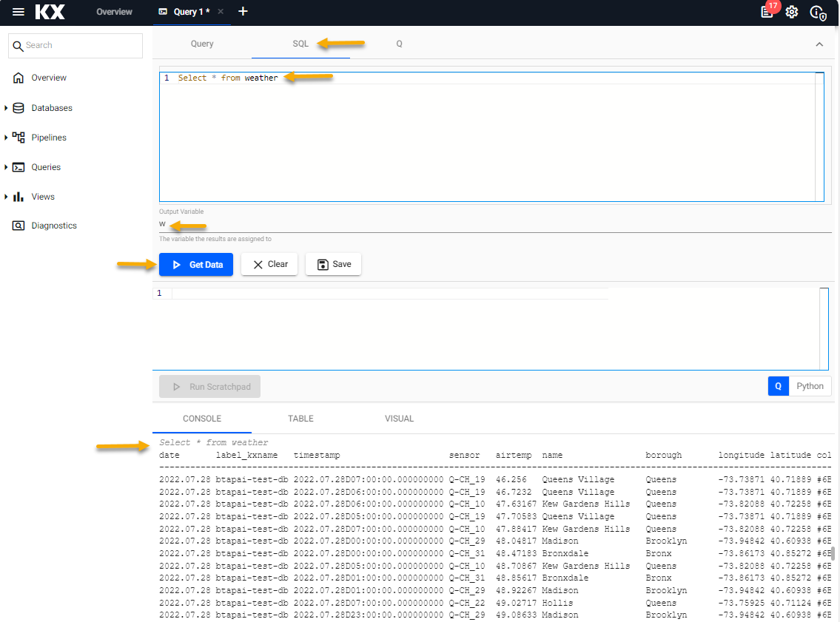Run the query with Get Data
Screen dimensions: 840x622
tap(196, 265)
